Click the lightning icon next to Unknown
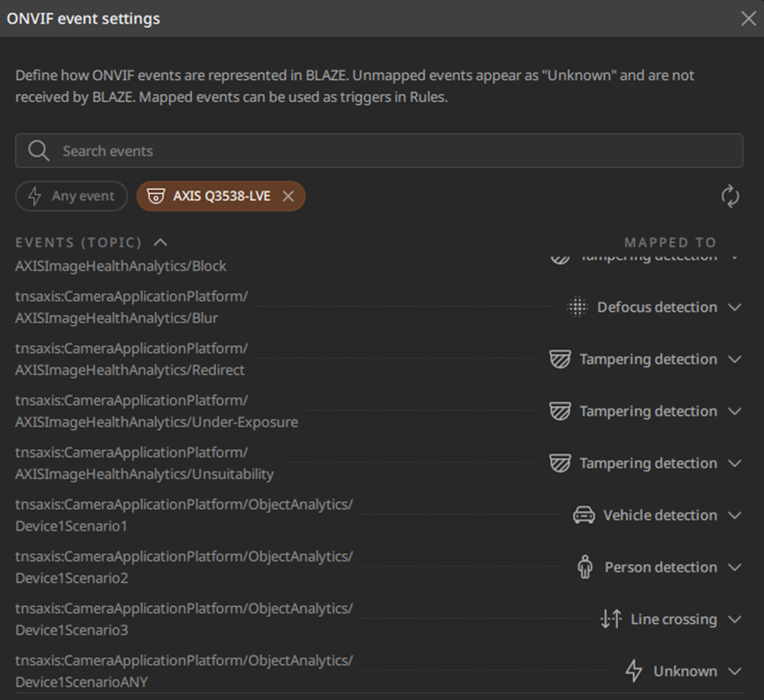Viewport: 764px width, 700px height. click(x=634, y=671)
